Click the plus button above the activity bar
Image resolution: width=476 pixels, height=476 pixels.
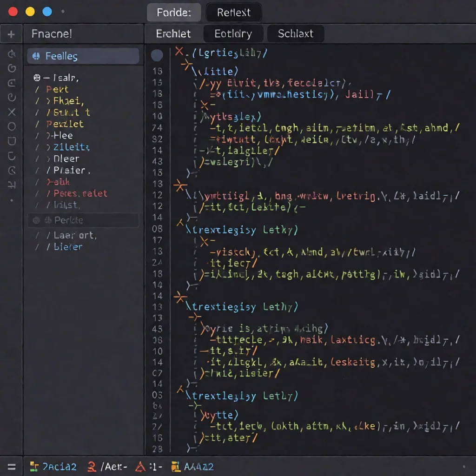pyautogui.click(x=11, y=34)
